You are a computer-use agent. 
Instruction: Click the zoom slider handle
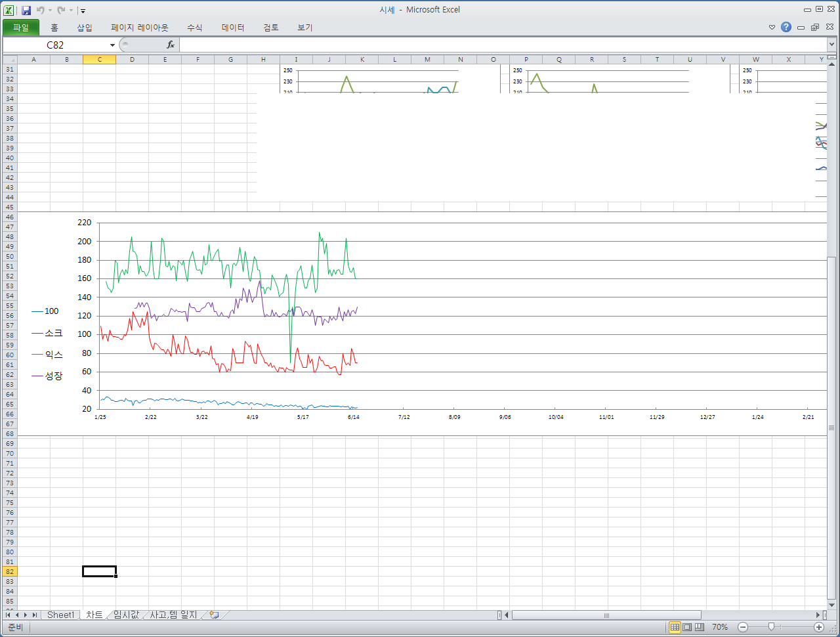[x=772, y=627]
